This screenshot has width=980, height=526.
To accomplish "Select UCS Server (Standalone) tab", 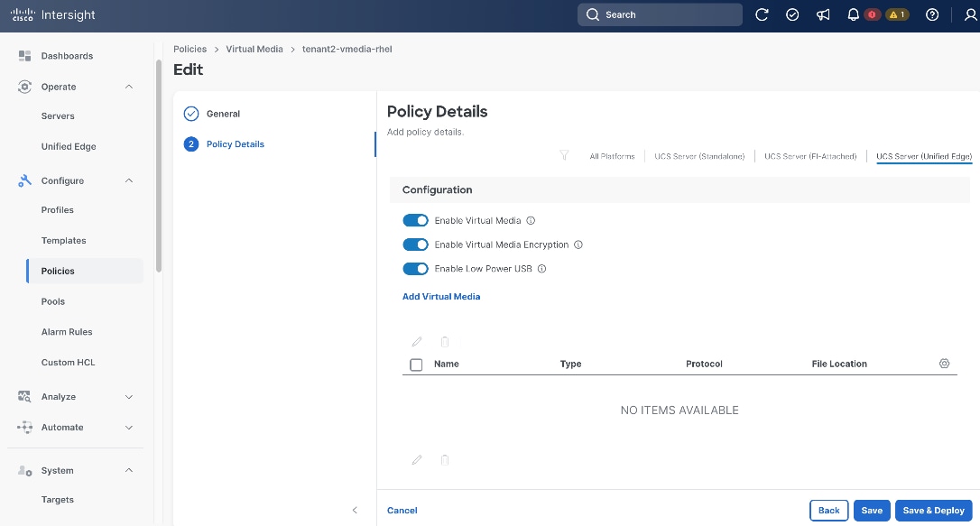I will click(699, 156).
